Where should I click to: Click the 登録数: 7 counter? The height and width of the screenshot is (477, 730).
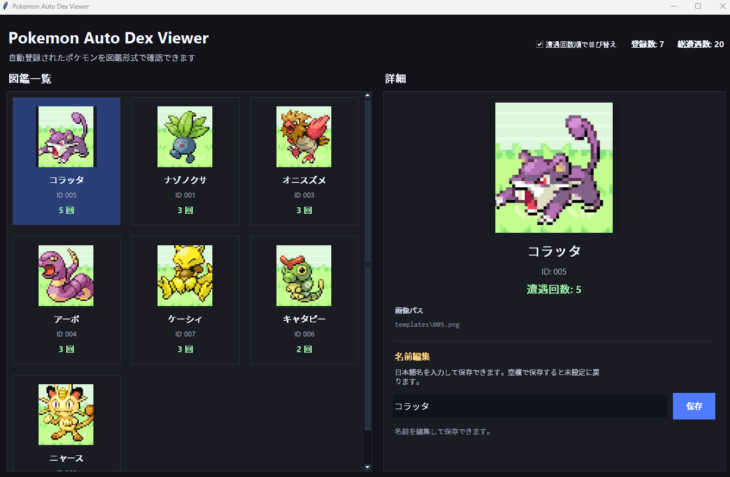pyautogui.click(x=647, y=44)
